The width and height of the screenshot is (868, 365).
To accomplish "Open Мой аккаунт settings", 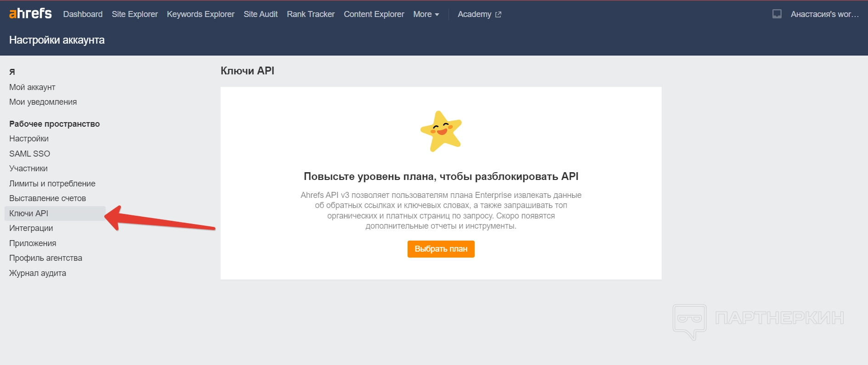I will [32, 87].
